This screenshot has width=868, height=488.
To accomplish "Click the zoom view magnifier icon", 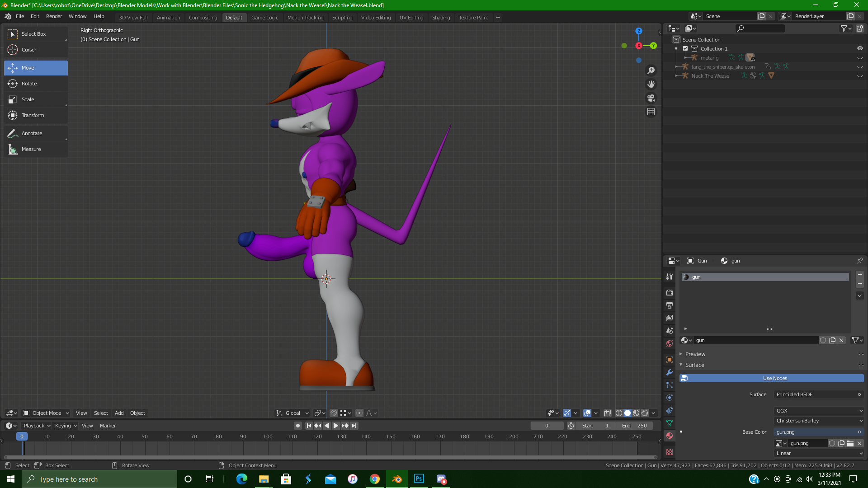I will [651, 70].
